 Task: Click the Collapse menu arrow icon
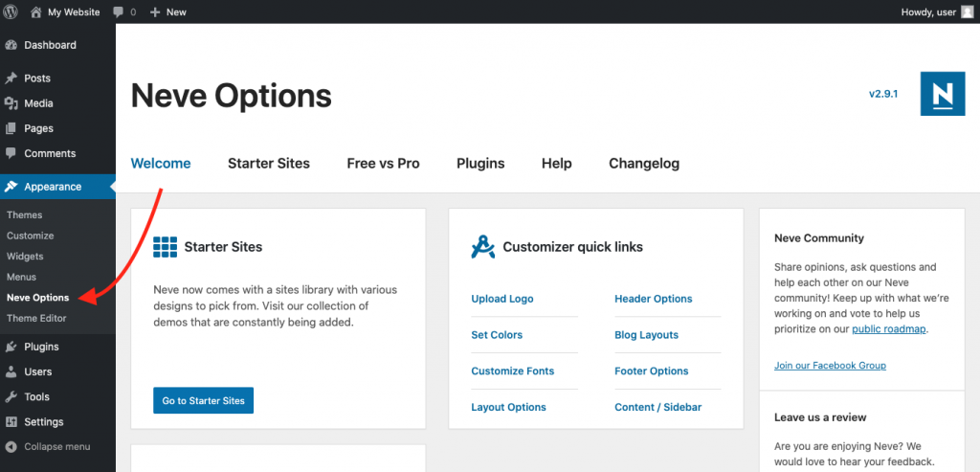(x=11, y=446)
